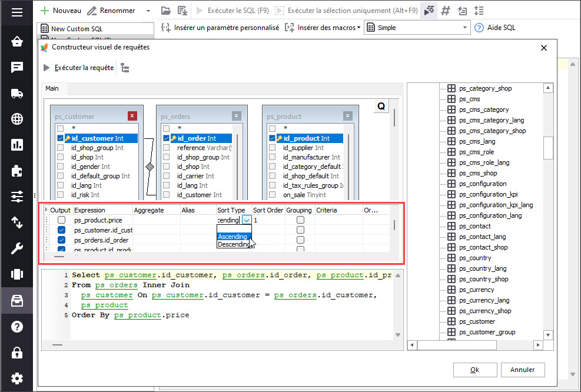The height and width of the screenshot is (392, 581).
Task: Click the visual query builder toolbar icon
Action: tap(429, 11)
